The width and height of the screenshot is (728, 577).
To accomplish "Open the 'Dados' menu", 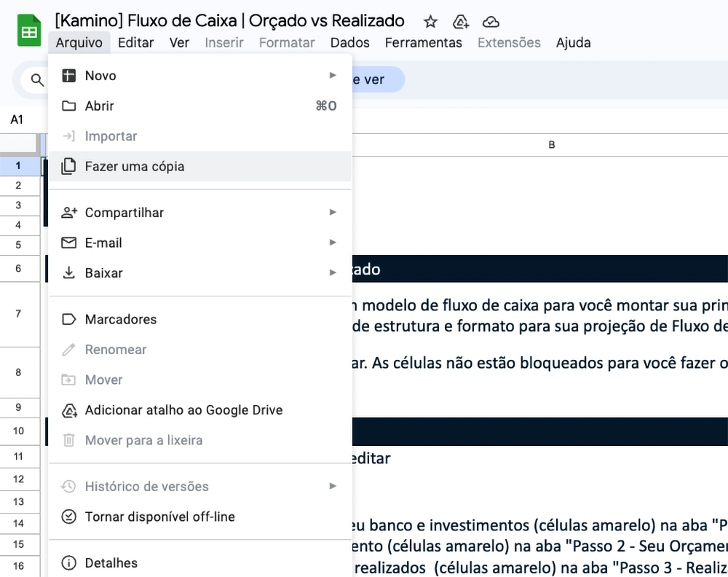I will point(349,42).
